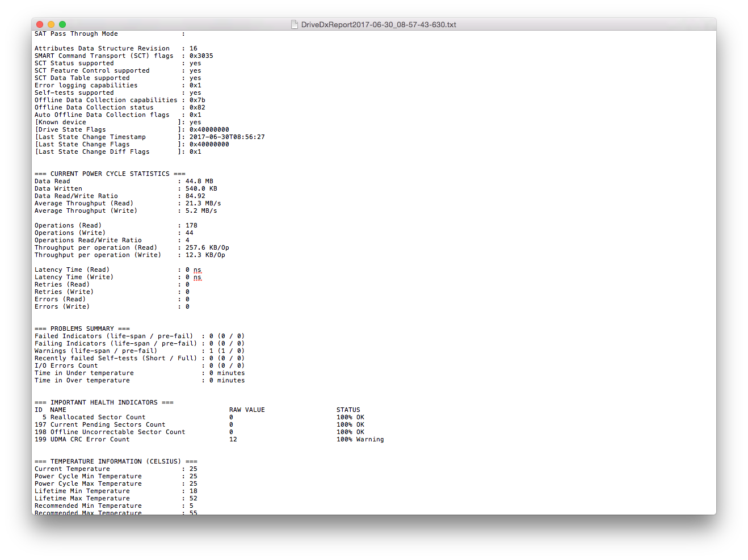Select the "100% Warning" status text
Viewport: 748px width, 560px height.
click(x=360, y=440)
